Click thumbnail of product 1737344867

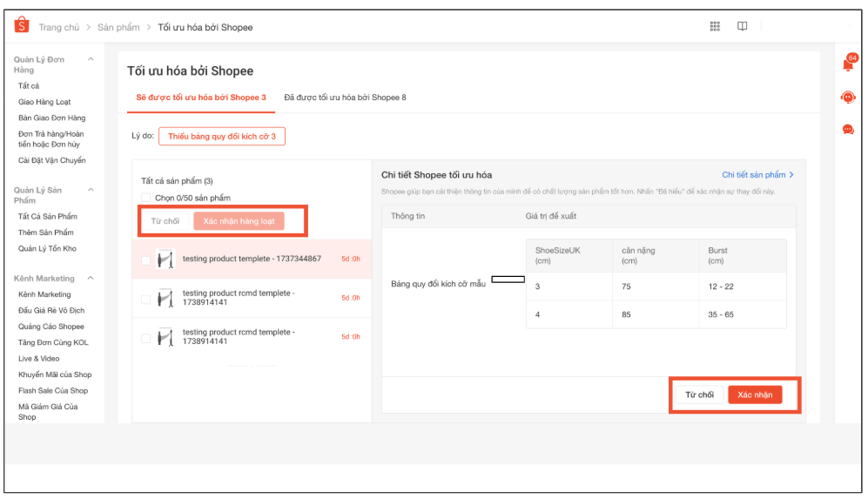[x=165, y=259]
